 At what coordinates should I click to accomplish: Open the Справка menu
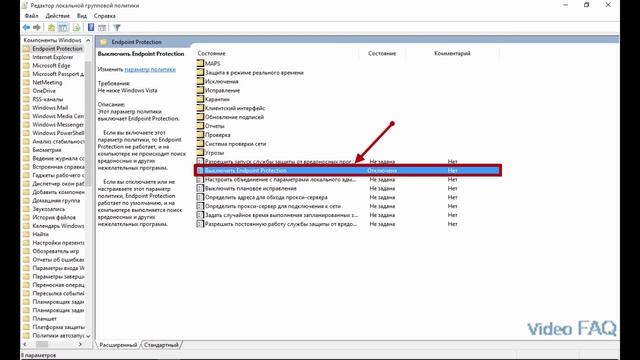[105, 16]
